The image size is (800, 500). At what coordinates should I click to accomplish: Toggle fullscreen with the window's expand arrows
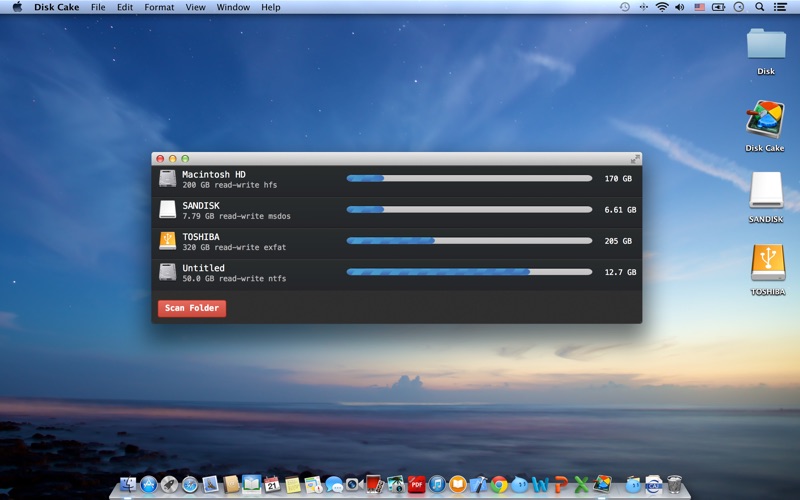click(634, 159)
